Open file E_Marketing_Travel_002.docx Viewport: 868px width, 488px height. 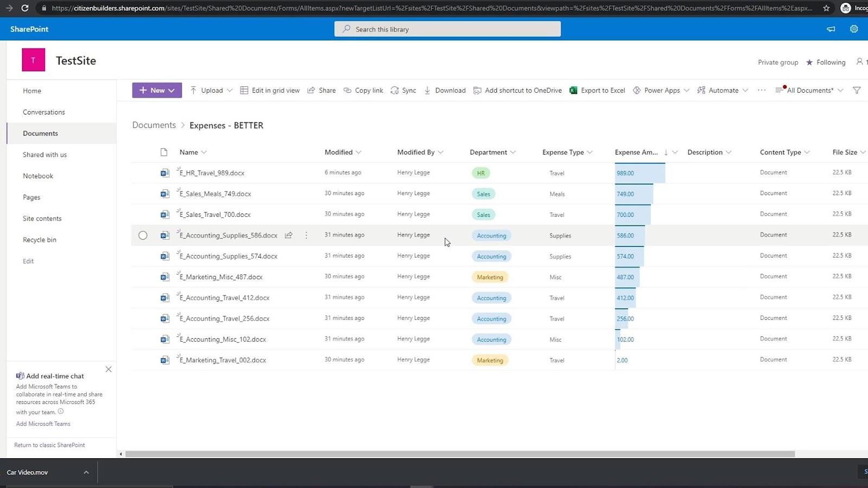click(222, 360)
